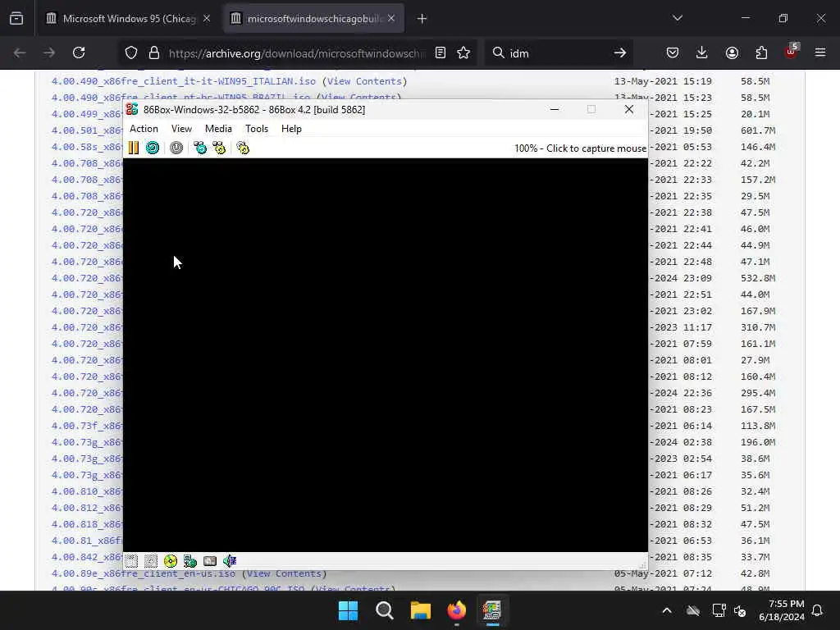Click the archive.org address bar

pyautogui.click(x=296, y=53)
